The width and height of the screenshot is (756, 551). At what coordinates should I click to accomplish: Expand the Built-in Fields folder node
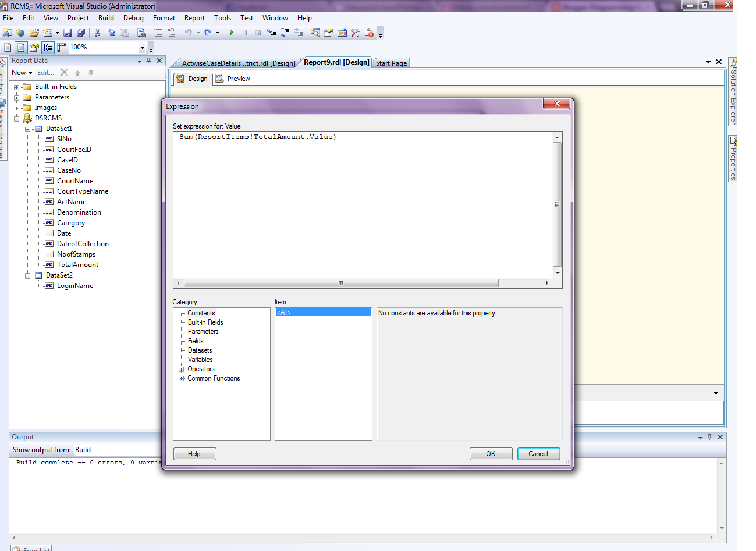17,87
